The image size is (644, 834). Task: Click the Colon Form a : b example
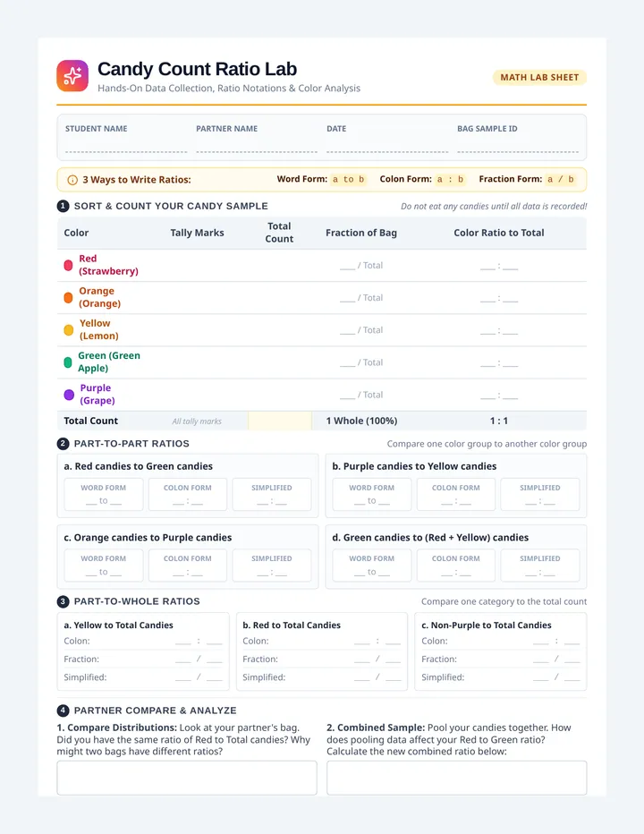click(450, 179)
